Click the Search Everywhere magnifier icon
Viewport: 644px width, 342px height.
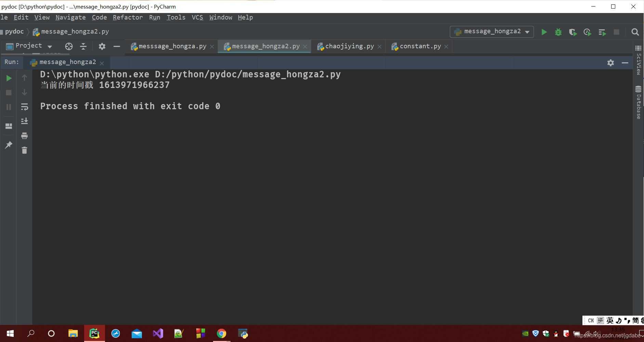coord(635,32)
